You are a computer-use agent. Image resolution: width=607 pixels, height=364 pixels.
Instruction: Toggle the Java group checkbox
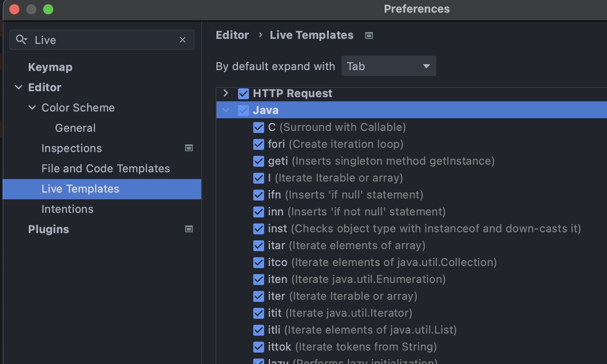coord(243,111)
